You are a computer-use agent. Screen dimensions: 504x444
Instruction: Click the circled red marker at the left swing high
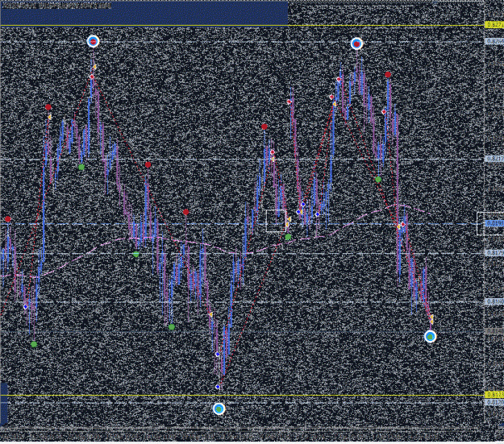click(x=94, y=41)
